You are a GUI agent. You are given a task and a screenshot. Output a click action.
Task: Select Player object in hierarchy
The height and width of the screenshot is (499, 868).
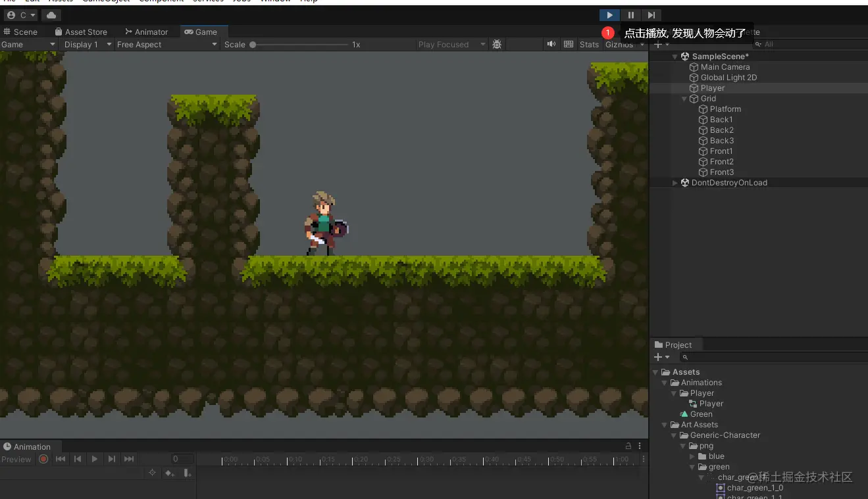712,88
